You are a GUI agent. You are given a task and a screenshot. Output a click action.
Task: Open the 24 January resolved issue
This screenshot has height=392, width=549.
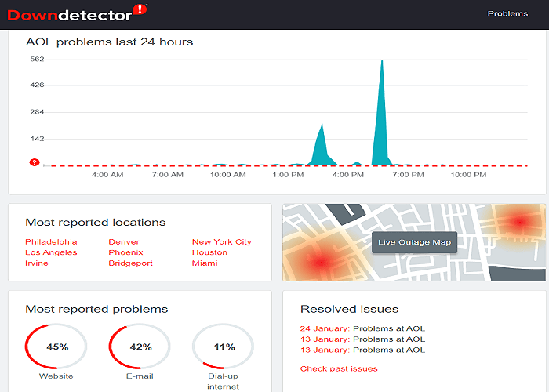362,328
